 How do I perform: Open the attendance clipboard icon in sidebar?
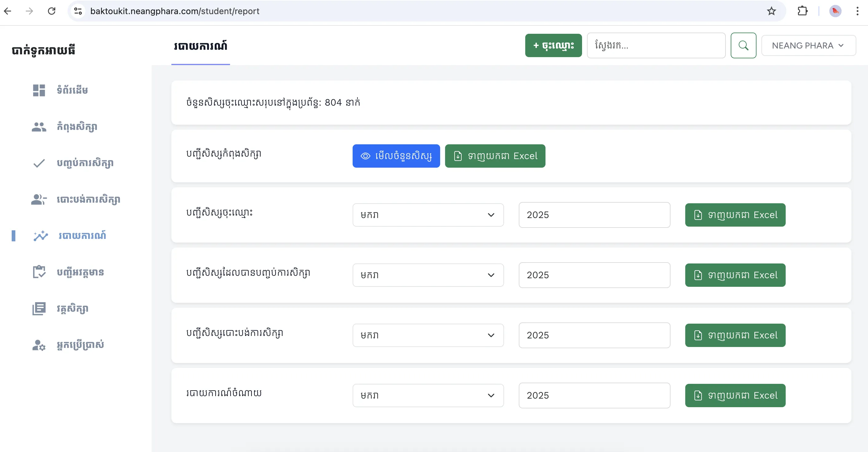coord(39,272)
